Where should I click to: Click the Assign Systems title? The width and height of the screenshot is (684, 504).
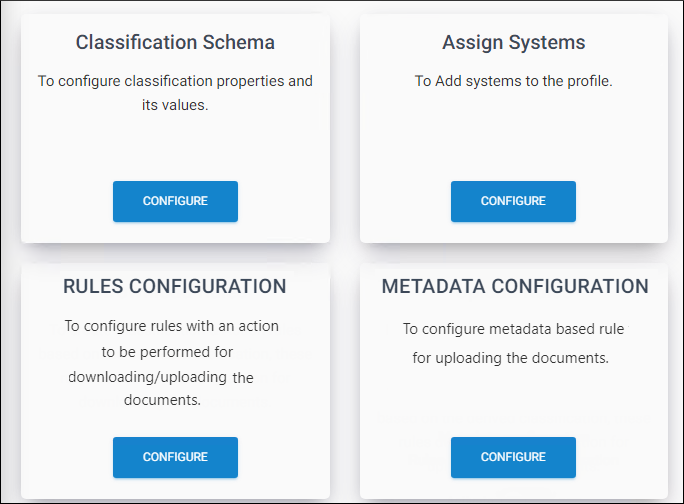(x=513, y=43)
